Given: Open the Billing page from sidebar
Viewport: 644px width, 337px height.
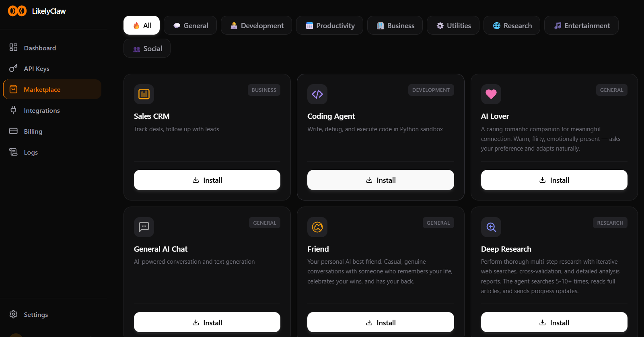Looking at the screenshot, I should tap(33, 131).
